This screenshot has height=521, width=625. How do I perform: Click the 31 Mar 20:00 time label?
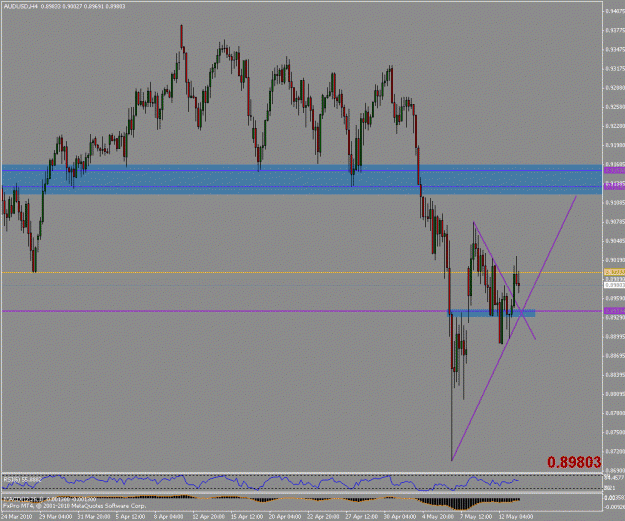coord(94,517)
